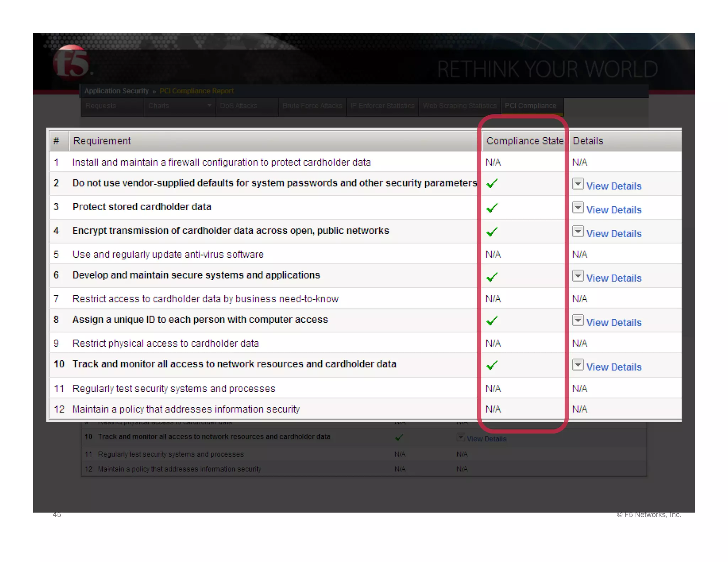
Task: Expand details arrow for requirement 6
Action: click(578, 276)
